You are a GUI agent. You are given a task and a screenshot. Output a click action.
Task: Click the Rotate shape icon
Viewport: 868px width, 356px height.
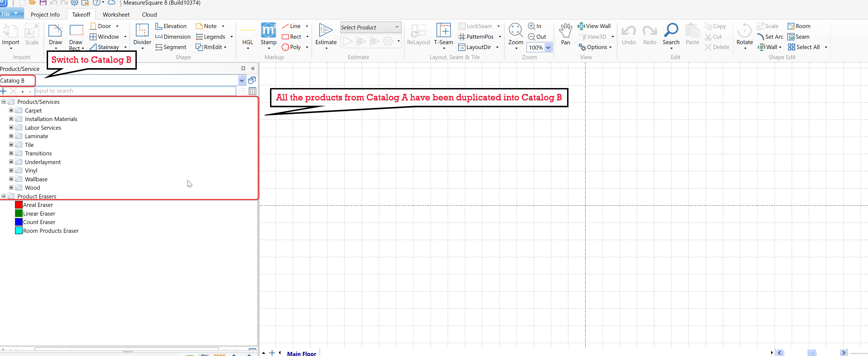744,31
